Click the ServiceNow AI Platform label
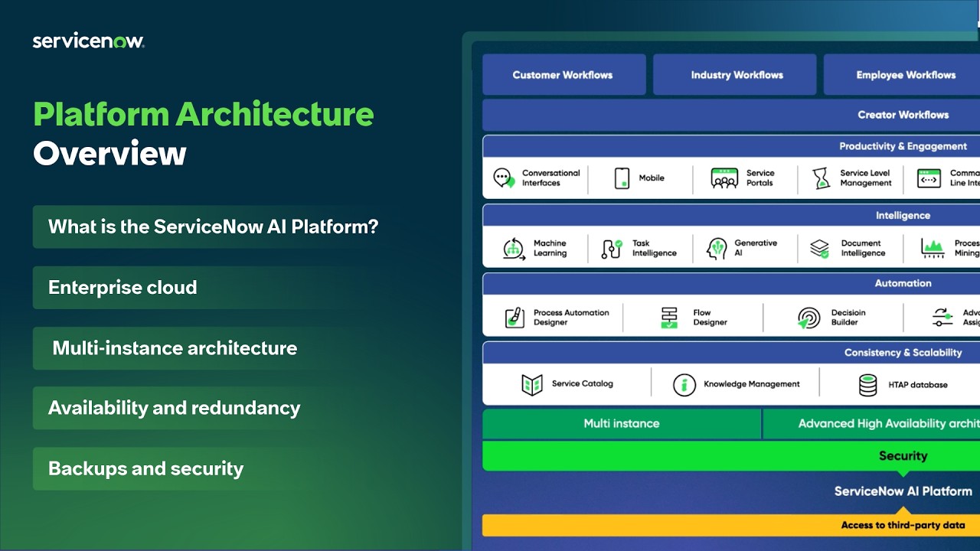This screenshot has width=980, height=551. coord(903,491)
